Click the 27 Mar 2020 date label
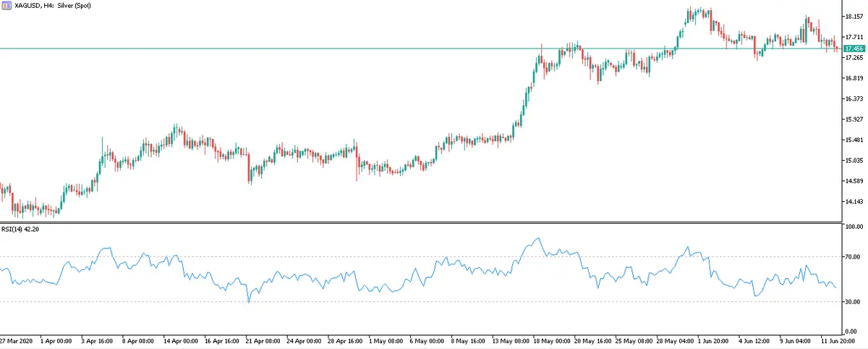 [16, 340]
